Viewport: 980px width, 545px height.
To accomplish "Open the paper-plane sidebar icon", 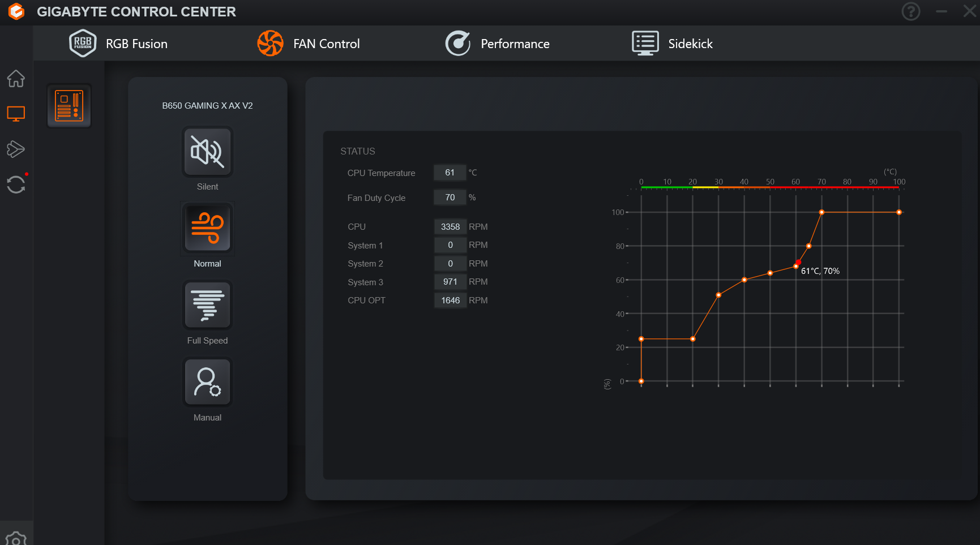I will click(x=16, y=149).
